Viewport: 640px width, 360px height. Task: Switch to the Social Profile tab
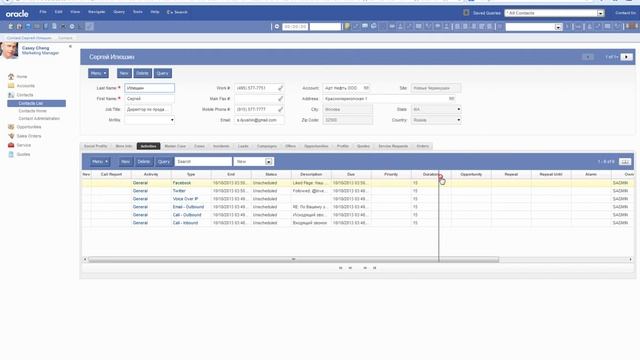pyautogui.click(x=96, y=146)
